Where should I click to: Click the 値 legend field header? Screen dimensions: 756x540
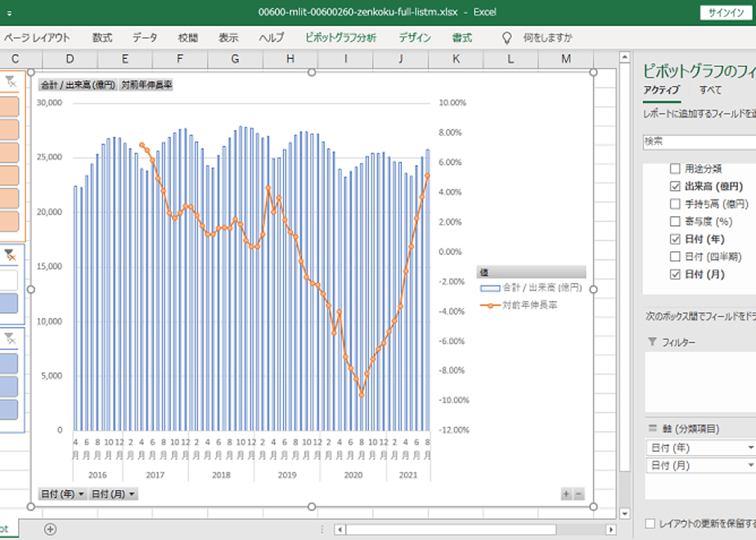pos(531,272)
